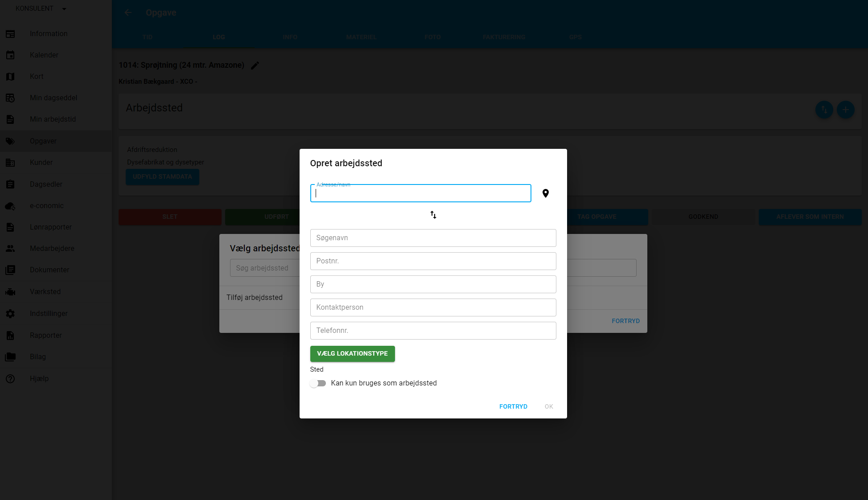This screenshot has width=868, height=500.
Task: Toggle 'Kan kun bruges som arbejdssted' switch
Action: point(318,383)
